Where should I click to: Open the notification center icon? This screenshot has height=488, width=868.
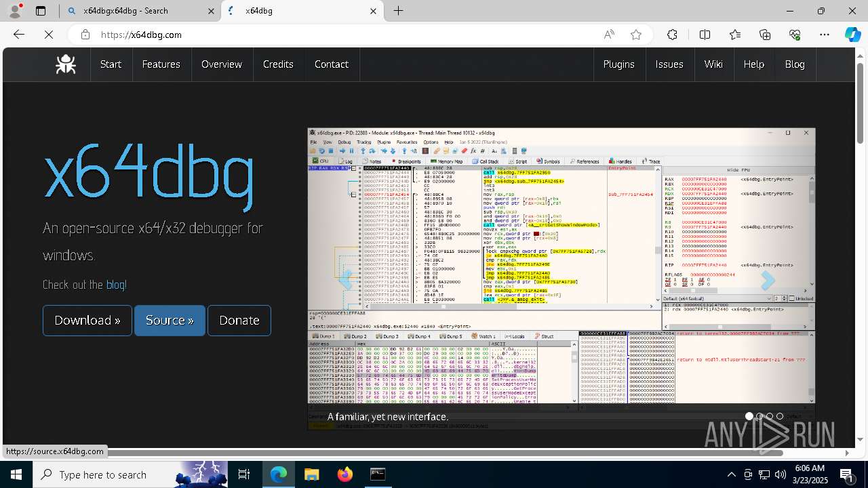point(848,474)
